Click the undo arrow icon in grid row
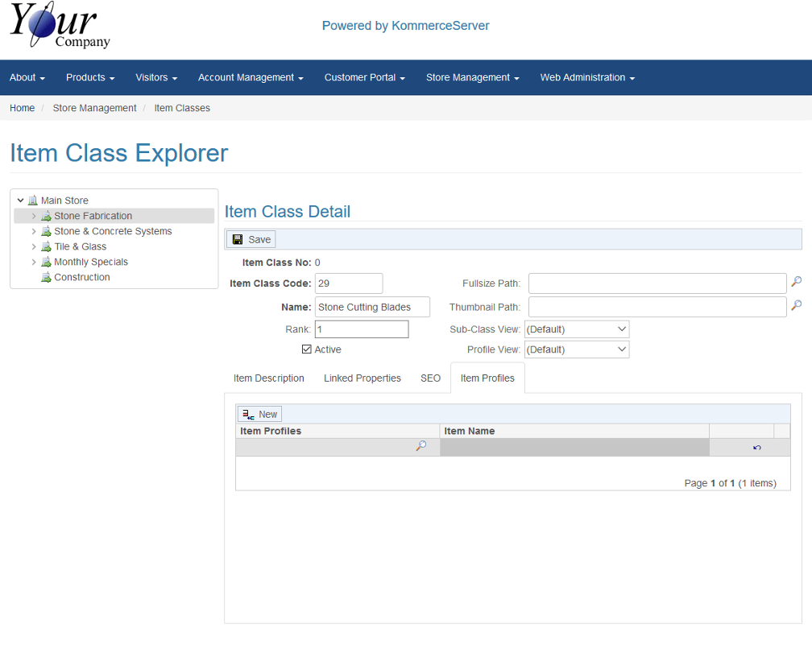Screen dimensions: 812x649 (x=756, y=448)
